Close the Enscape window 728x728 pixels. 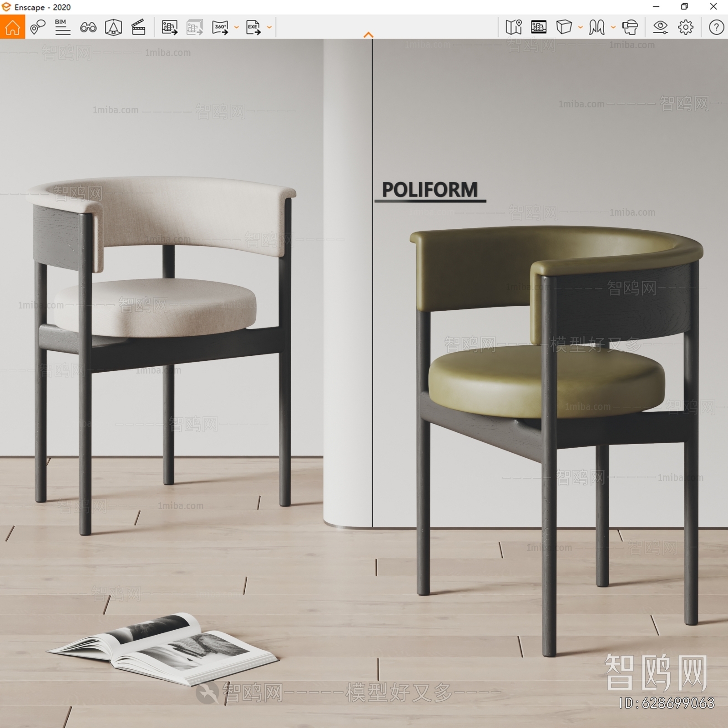click(x=713, y=7)
